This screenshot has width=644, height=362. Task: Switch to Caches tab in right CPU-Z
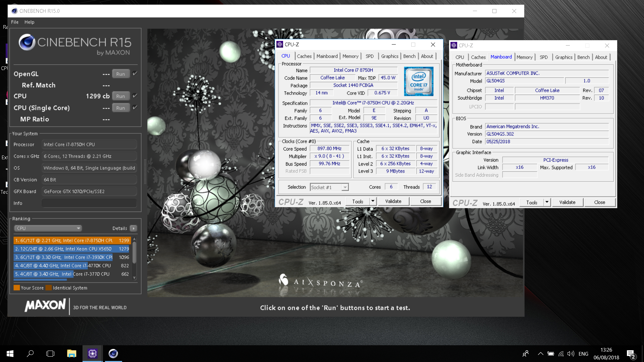(478, 57)
